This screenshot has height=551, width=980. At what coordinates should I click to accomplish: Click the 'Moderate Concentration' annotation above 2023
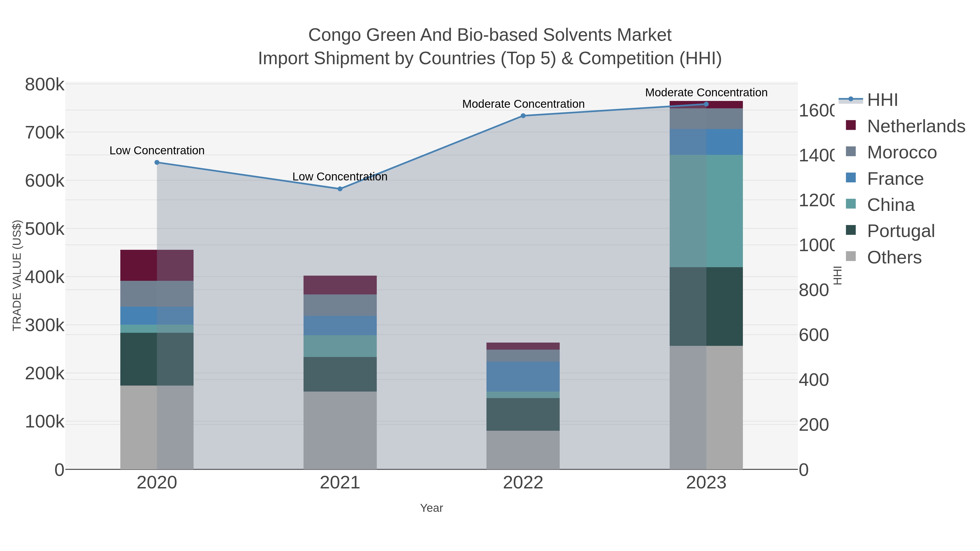706,93
